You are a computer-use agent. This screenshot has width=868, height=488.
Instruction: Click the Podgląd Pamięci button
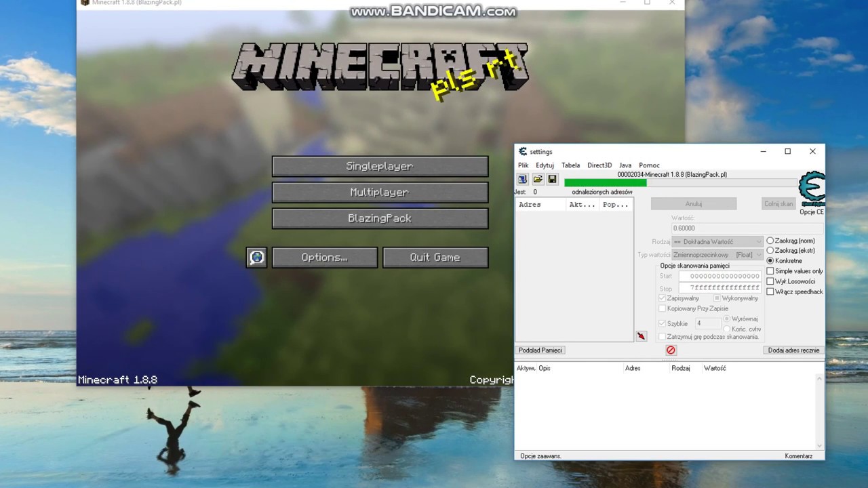pos(540,350)
